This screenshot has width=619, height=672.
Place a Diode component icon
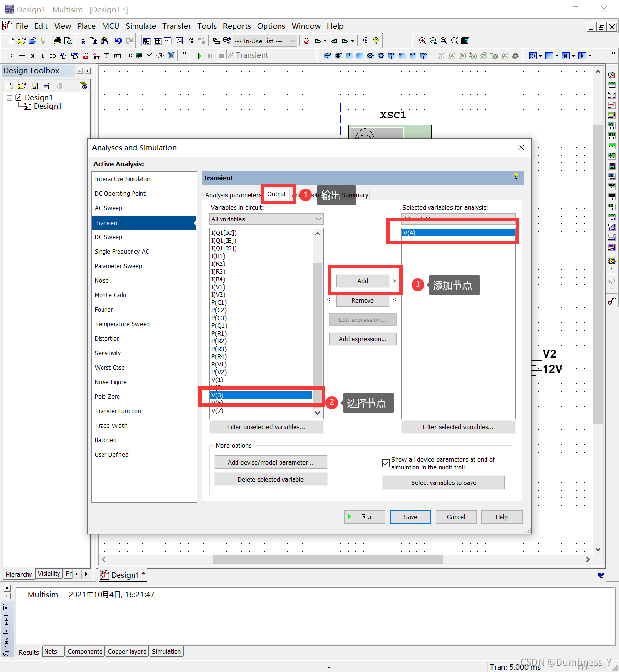click(x=32, y=56)
